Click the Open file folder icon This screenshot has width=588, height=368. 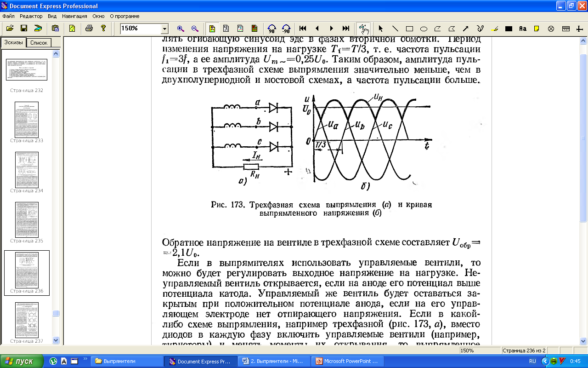pyautogui.click(x=9, y=28)
